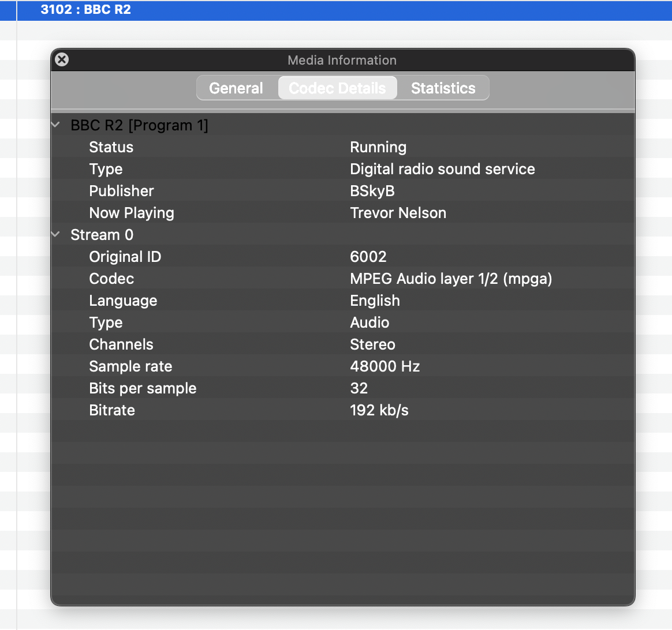Select the Codec row label
Screen dimensions: 672x630
click(111, 279)
